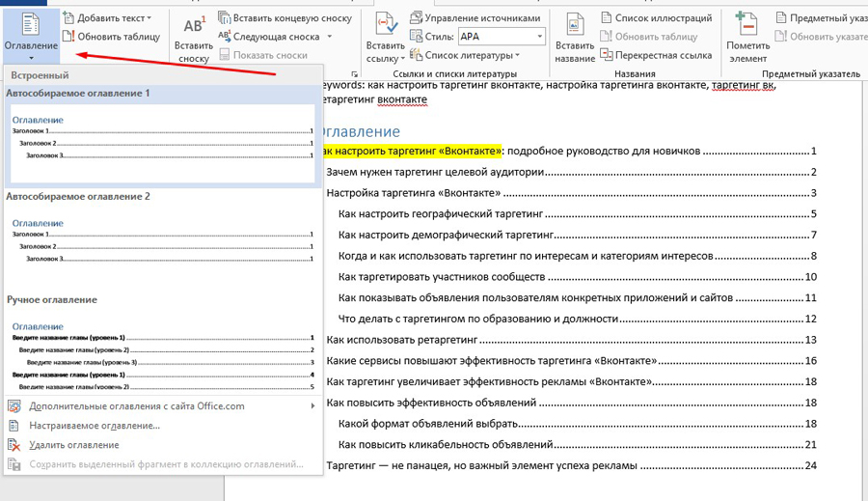868x501 pixels.
Task: Click Обновить указатель in index group
Action: 822,37
